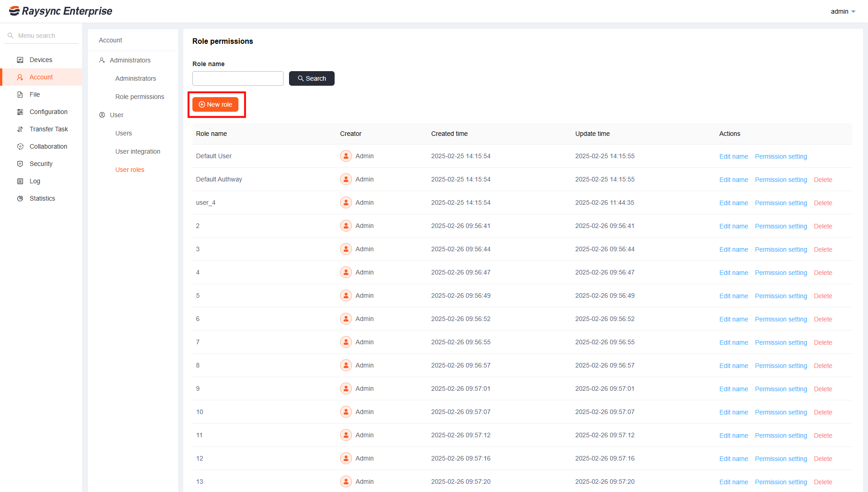Delete the Default Authway role
Screen dimensions: 868x492
[823, 180]
